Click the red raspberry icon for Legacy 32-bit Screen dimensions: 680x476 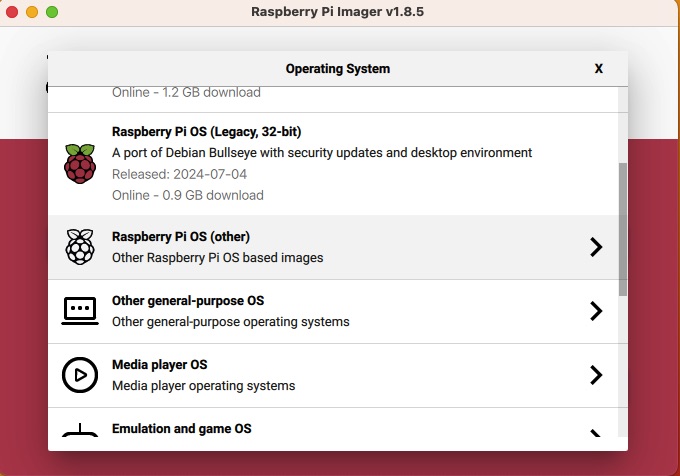click(x=80, y=163)
